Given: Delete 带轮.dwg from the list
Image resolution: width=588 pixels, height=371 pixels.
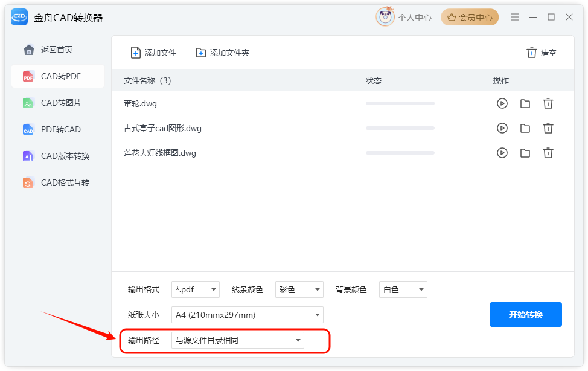Looking at the screenshot, I should 548,103.
